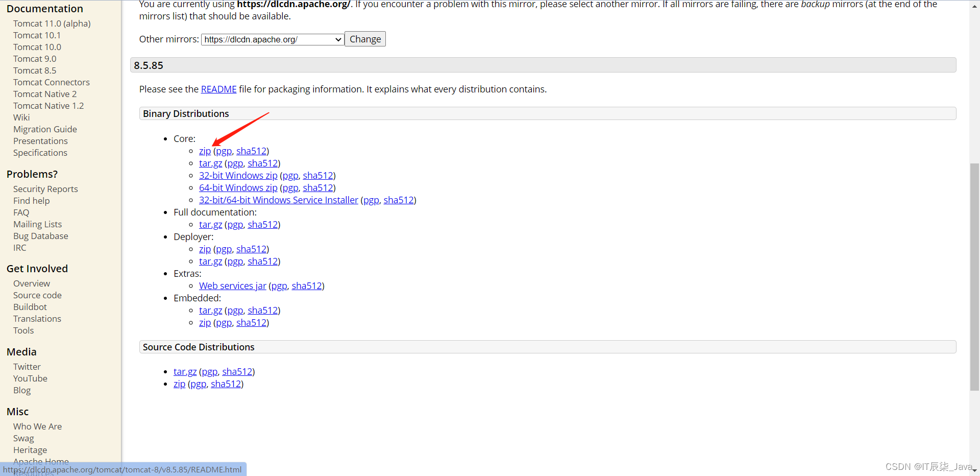Open sha512 for Embedded zip
Viewport: 980px width, 476px height.
click(251, 323)
